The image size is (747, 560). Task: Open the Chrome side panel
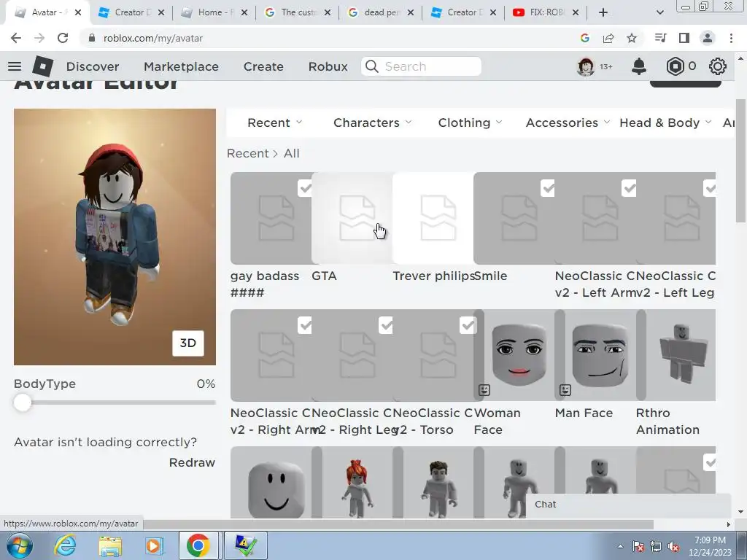coord(684,38)
